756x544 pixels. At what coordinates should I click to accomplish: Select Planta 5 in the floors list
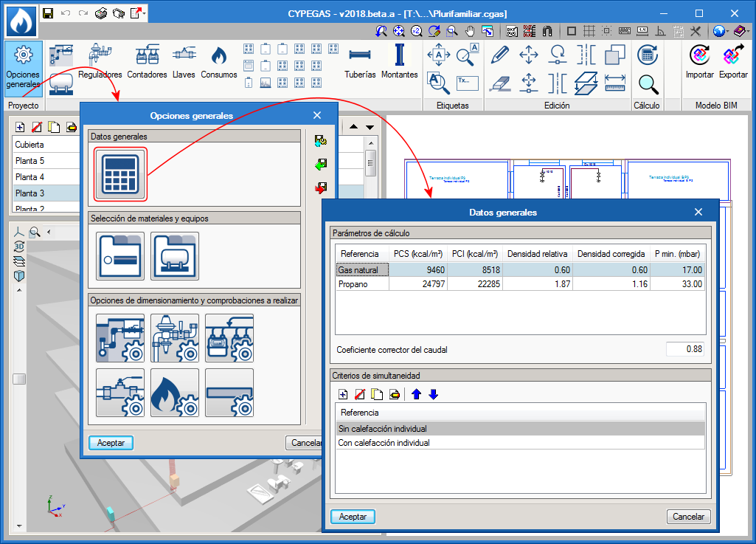point(46,161)
